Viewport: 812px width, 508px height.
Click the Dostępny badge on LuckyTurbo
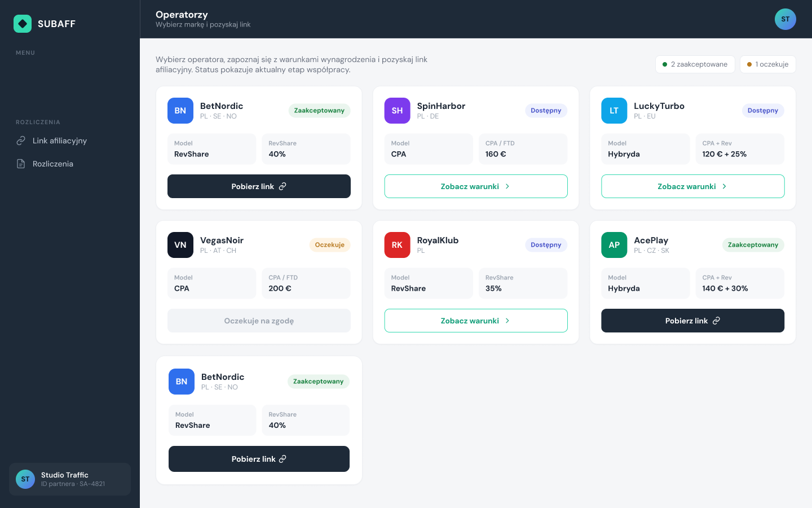[x=763, y=111]
